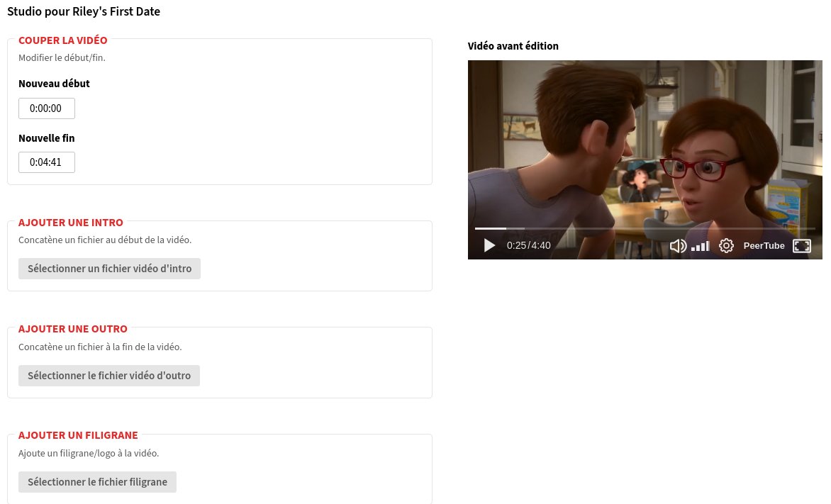Click the Ajoute un filigrane/logo description

coord(89,454)
